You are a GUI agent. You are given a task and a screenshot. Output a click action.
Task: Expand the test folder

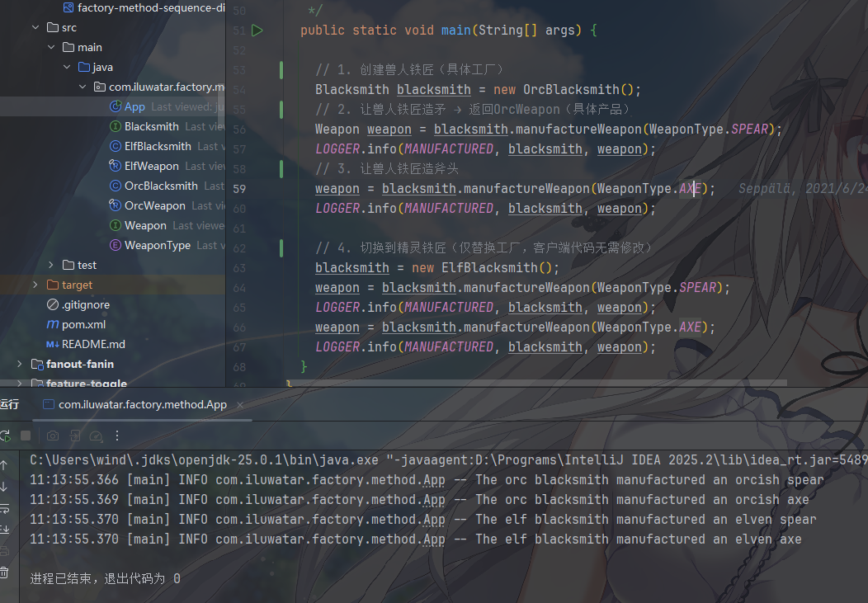(51, 265)
